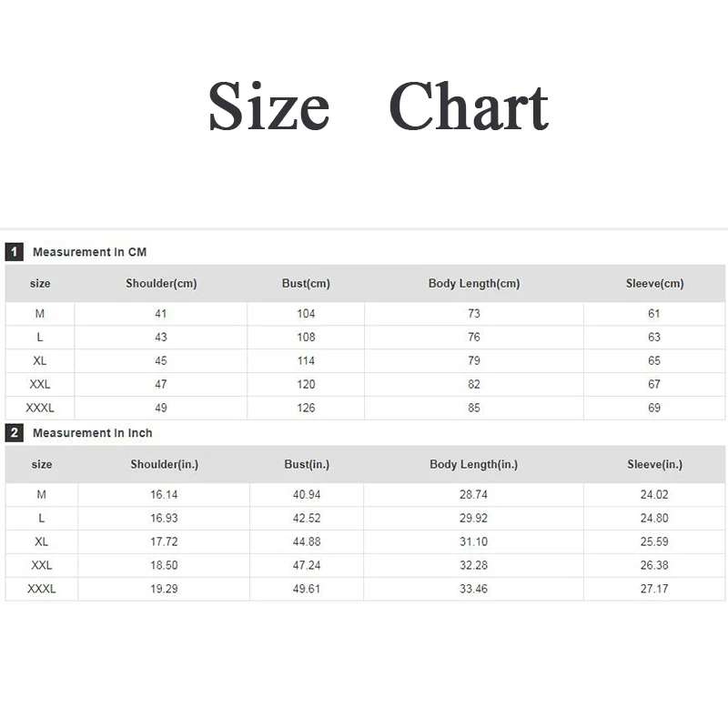Select the 'Measurement In CM' heading
This screenshot has width=728, height=728.
tap(89, 252)
